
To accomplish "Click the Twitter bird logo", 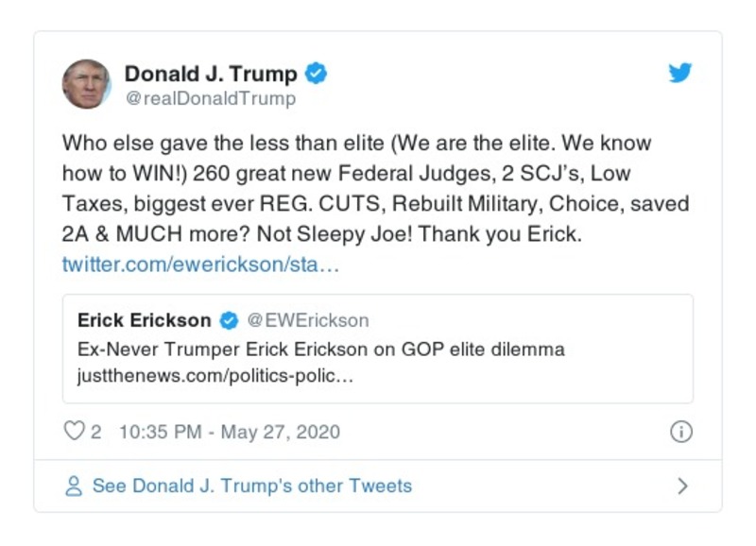I will 680,74.
